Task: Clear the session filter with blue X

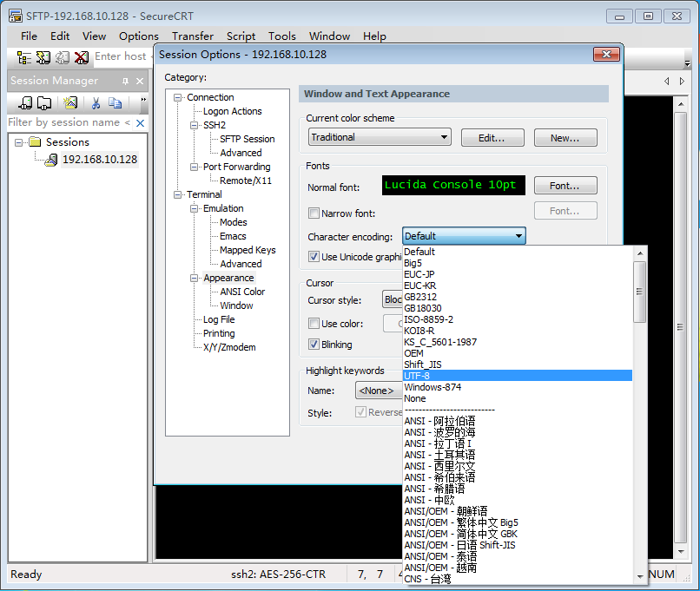Action: tap(141, 123)
